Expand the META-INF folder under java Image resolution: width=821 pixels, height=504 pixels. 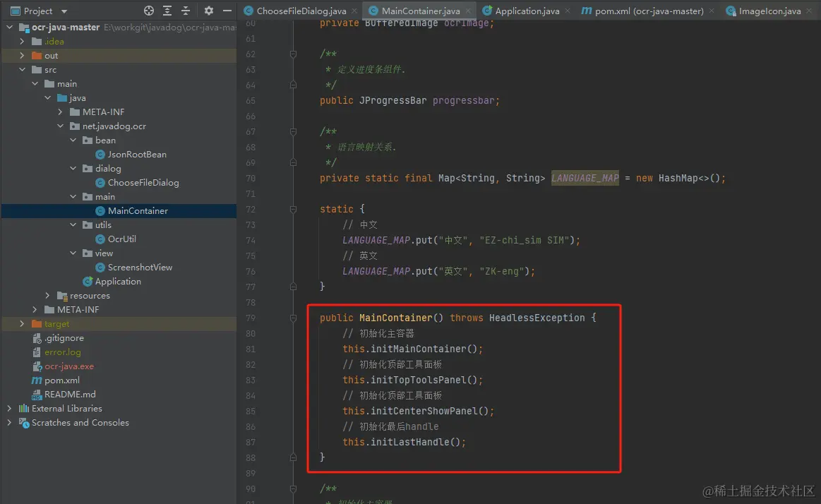point(60,112)
